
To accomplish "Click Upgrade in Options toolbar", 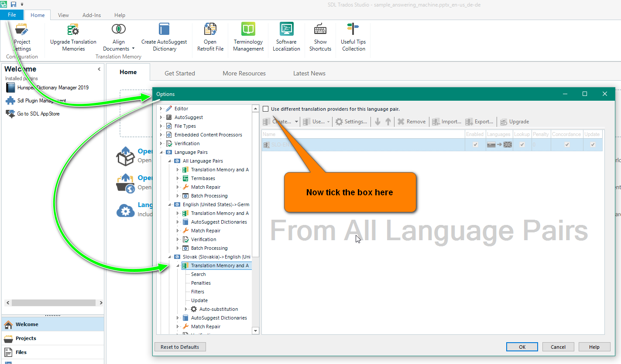I will (515, 122).
